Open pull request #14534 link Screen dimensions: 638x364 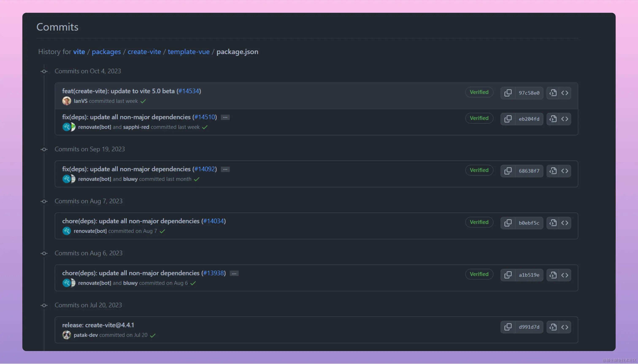click(x=189, y=91)
